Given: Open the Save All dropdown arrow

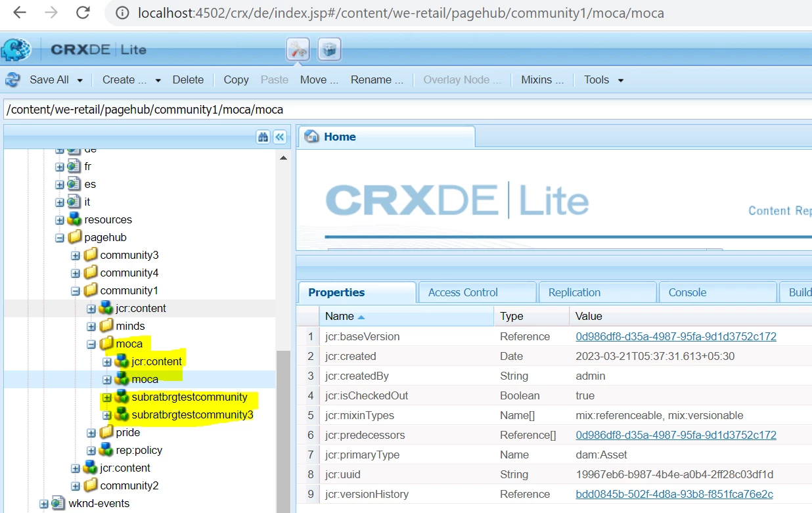Looking at the screenshot, I should pos(80,80).
